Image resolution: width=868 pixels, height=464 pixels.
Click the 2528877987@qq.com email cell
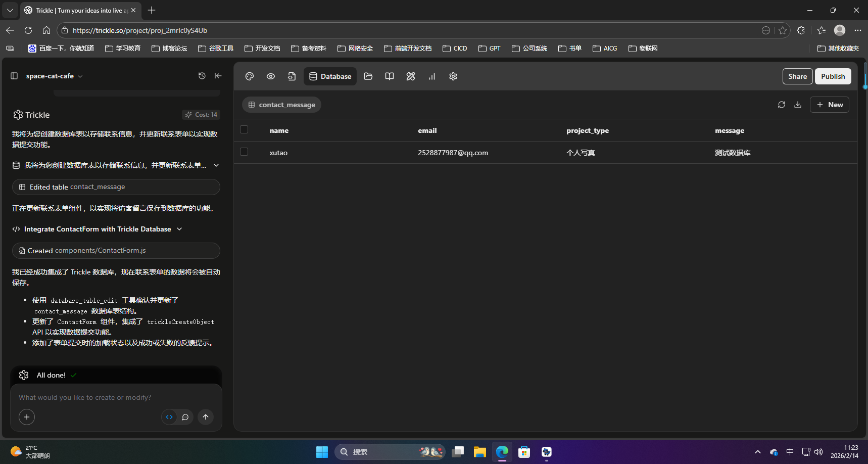(x=453, y=153)
